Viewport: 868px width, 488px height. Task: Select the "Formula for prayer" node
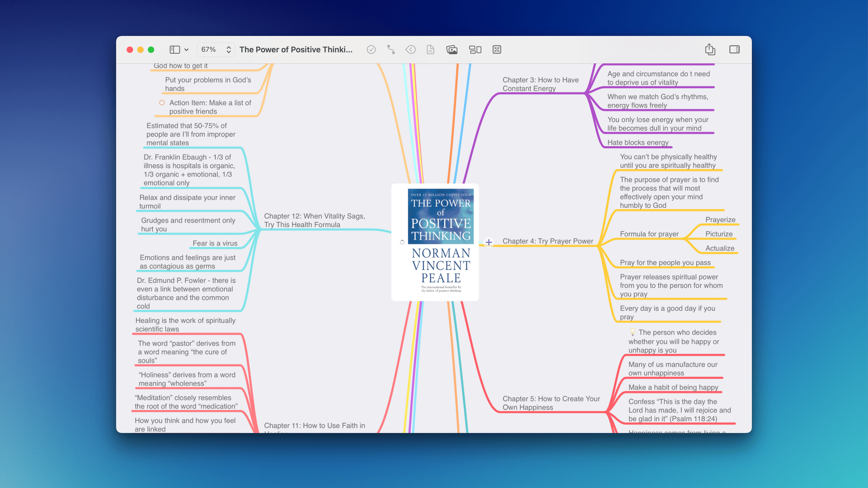tap(649, 234)
